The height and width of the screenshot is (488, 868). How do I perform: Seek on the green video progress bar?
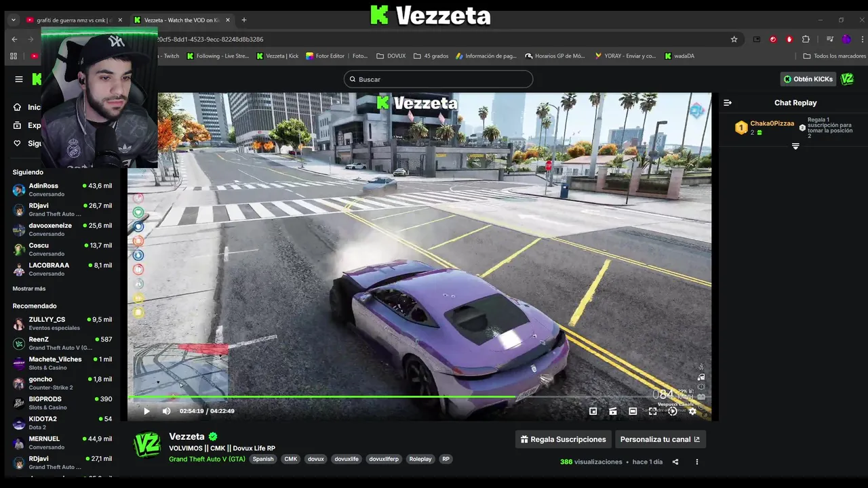point(419,396)
